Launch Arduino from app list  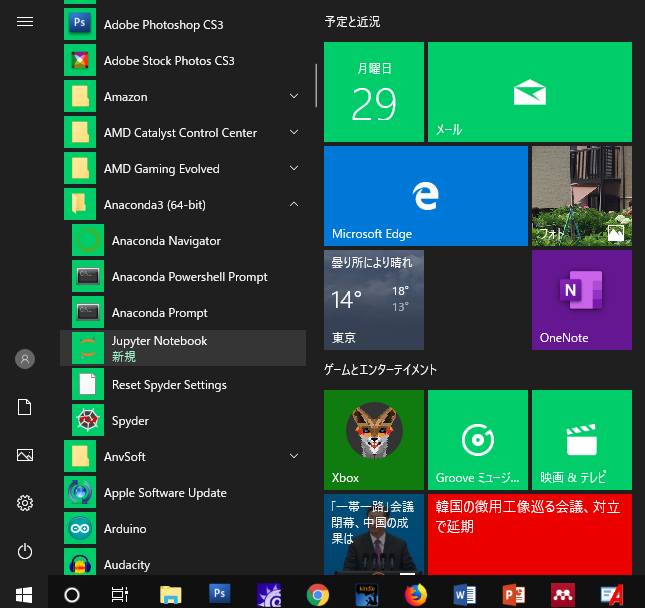pos(184,529)
